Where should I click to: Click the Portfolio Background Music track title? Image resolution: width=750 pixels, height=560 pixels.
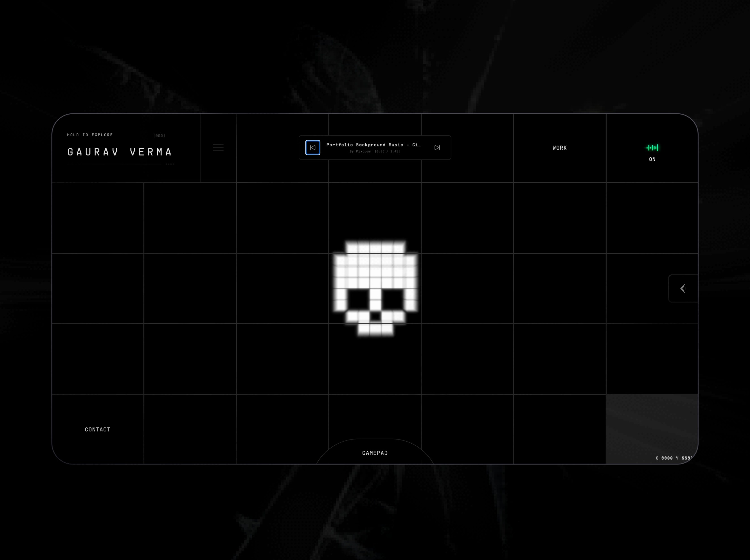[x=373, y=145]
